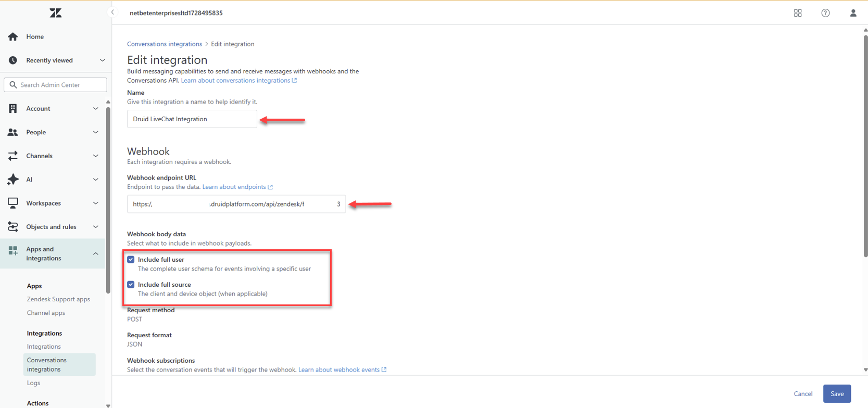This screenshot has width=868, height=408.
Task: Collapse the Apps and integrations chevron
Action: pos(95,253)
